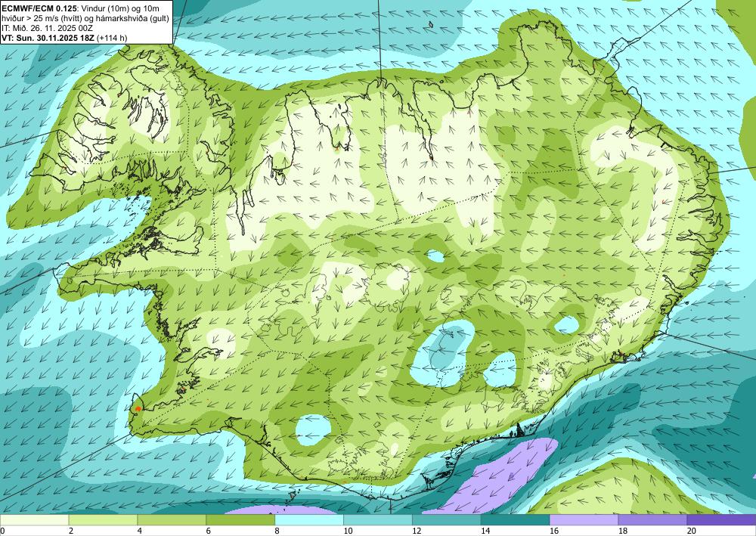Screen dimensions: 756x536
Task: Click the light purple 16–18 m/s legend swatch
Action: tap(584, 520)
